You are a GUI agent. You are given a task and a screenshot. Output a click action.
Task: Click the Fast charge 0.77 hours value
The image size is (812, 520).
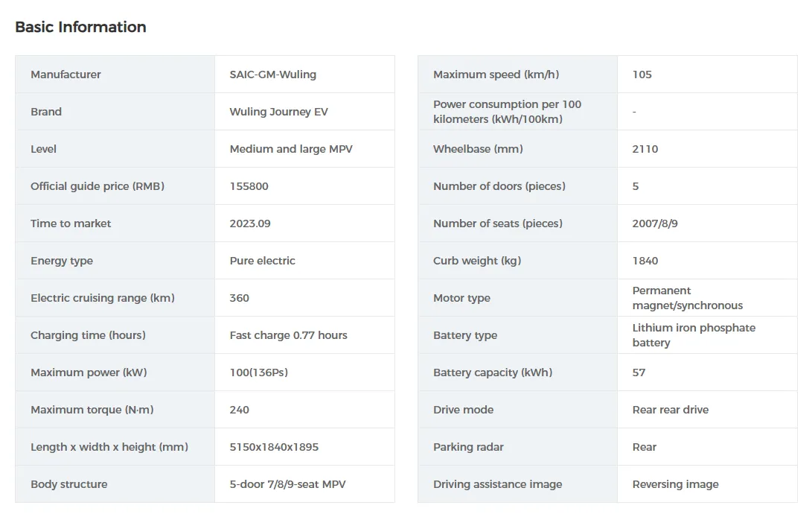(x=288, y=335)
